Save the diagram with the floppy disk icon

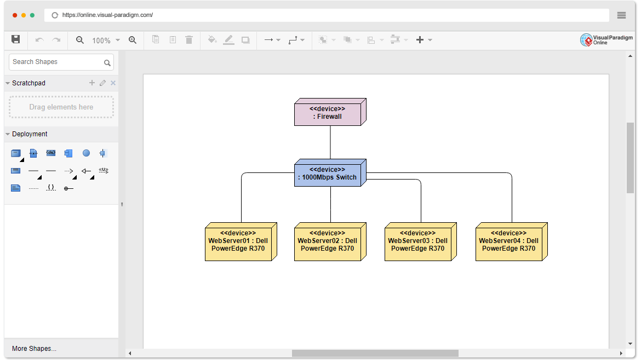[15, 39]
